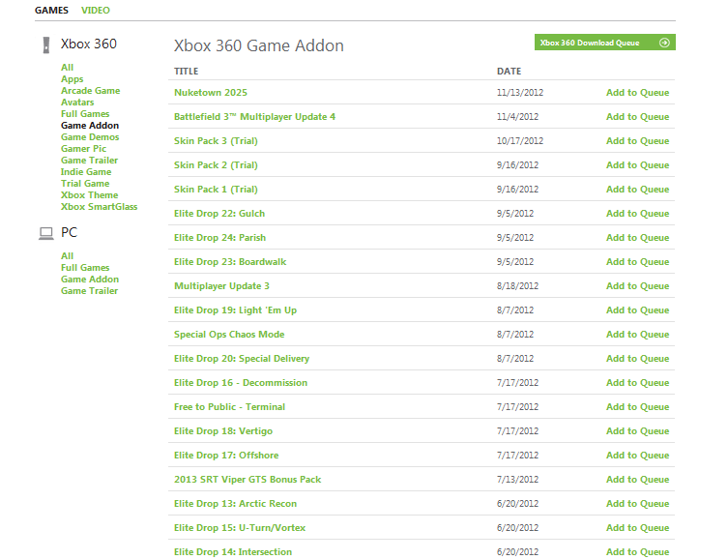Open the Xbox 360 Download Queue
The image size is (728, 560).
pos(604,43)
